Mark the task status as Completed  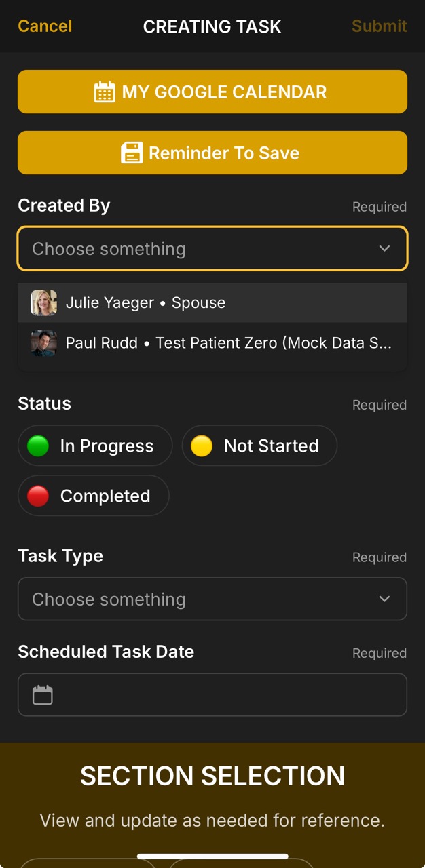(x=93, y=496)
